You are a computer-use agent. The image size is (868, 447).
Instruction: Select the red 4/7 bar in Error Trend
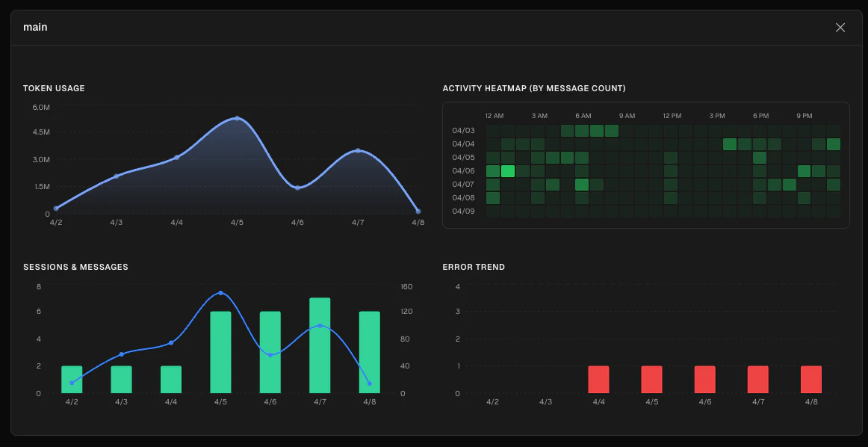click(x=758, y=380)
